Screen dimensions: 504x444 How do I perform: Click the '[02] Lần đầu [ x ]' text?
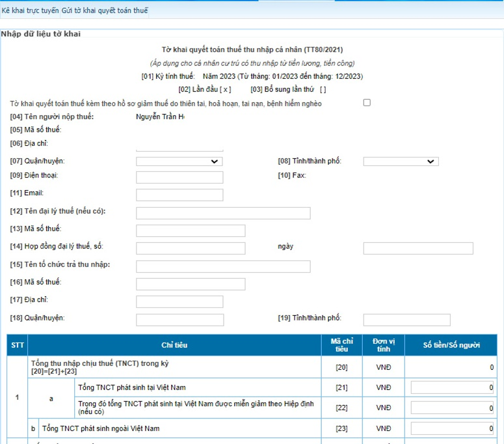pyautogui.click(x=205, y=89)
